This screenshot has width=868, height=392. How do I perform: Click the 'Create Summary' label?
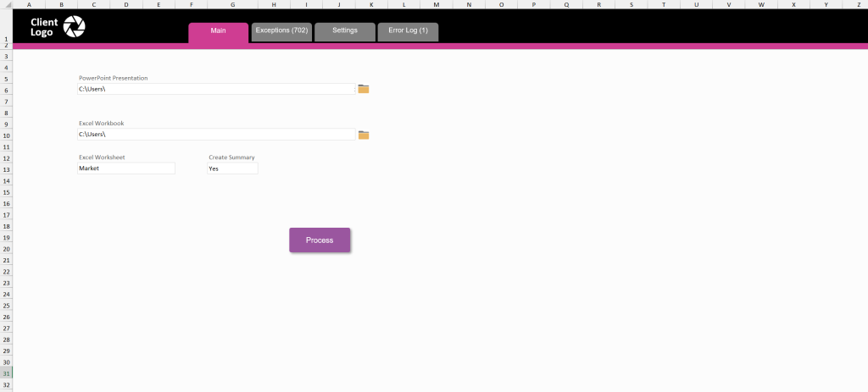[x=231, y=157]
